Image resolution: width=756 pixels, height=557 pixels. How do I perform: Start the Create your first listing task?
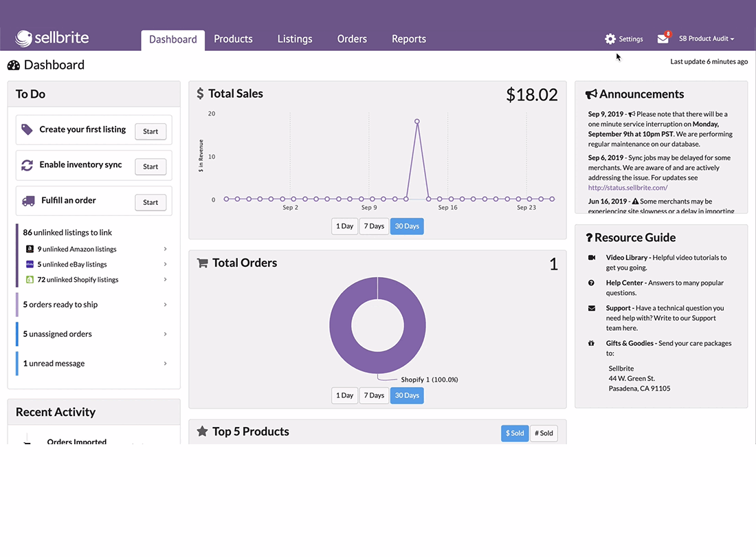[x=151, y=131]
